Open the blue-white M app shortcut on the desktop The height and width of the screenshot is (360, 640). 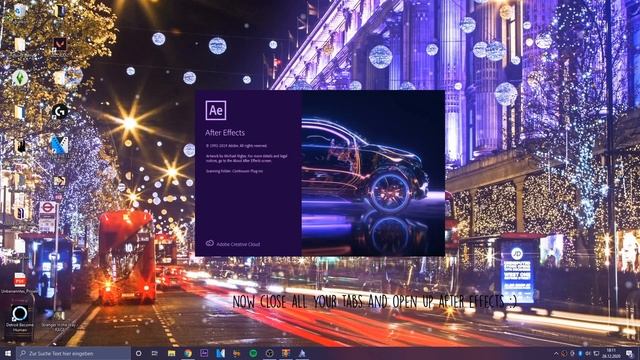point(60,145)
